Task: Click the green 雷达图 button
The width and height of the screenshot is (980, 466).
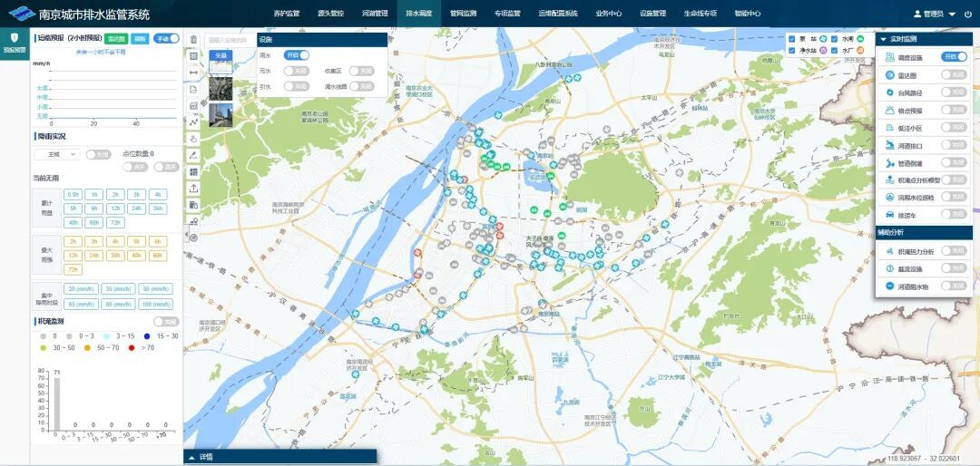Action: click(116, 39)
